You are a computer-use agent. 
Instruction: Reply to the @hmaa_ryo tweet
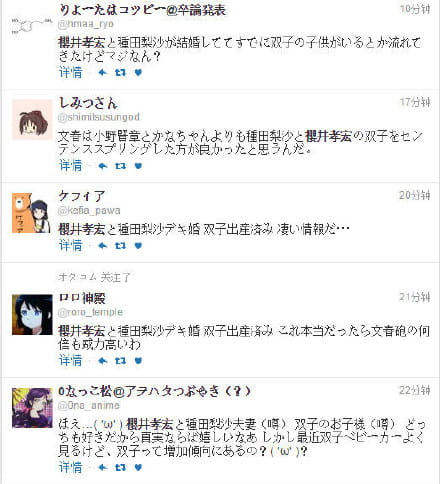click(103, 72)
